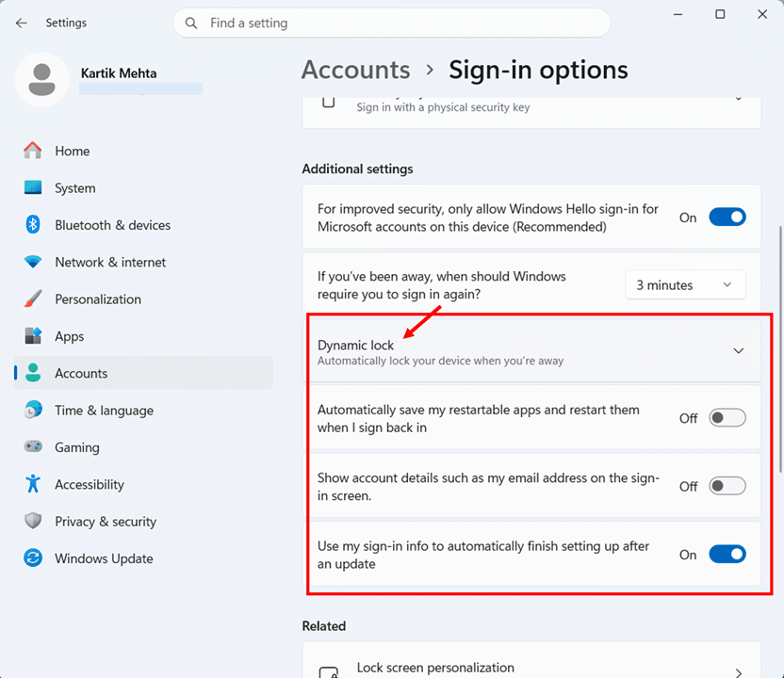The image size is (784, 678).
Task: Click the Privacy shield icon
Action: pyautogui.click(x=33, y=521)
